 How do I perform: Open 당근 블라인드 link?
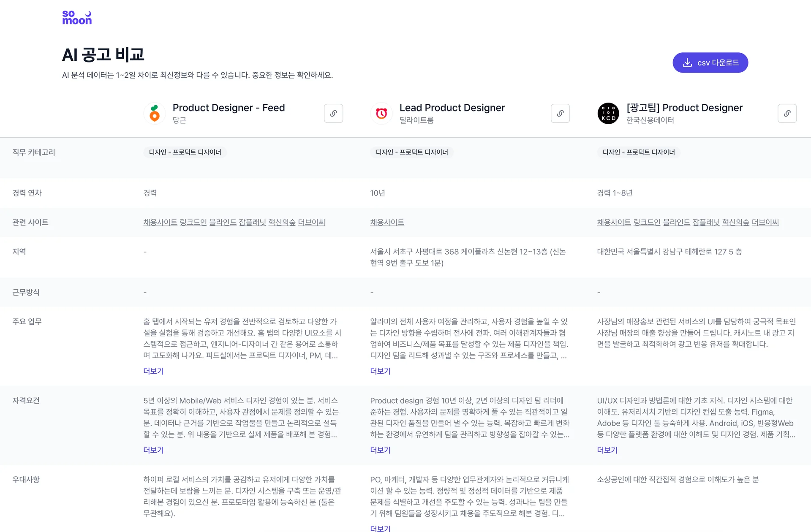[223, 223]
